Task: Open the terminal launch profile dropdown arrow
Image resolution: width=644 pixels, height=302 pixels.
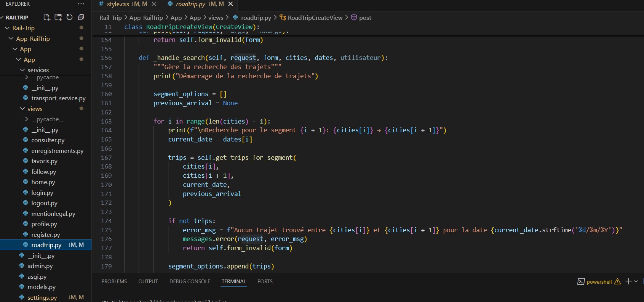Action: click(x=636, y=281)
